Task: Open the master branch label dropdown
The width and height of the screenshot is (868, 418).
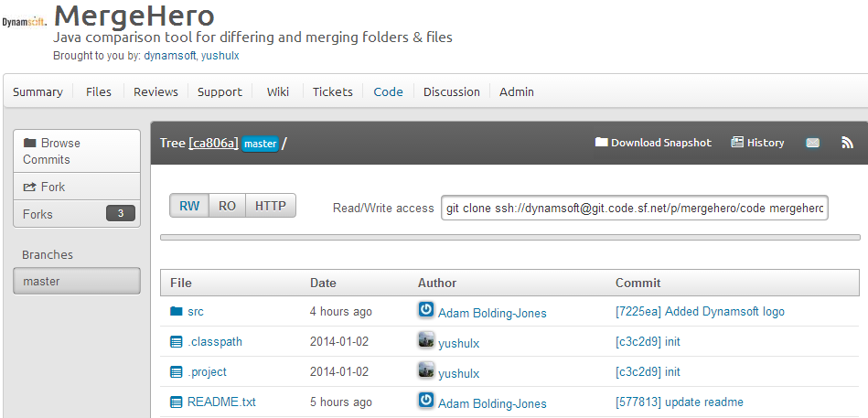Action: click(x=260, y=144)
